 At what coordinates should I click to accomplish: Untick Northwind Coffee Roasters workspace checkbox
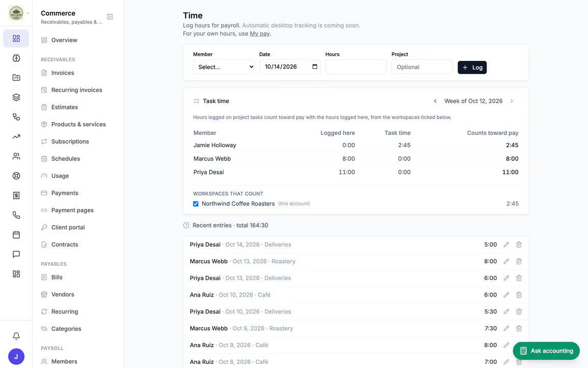pos(196,204)
